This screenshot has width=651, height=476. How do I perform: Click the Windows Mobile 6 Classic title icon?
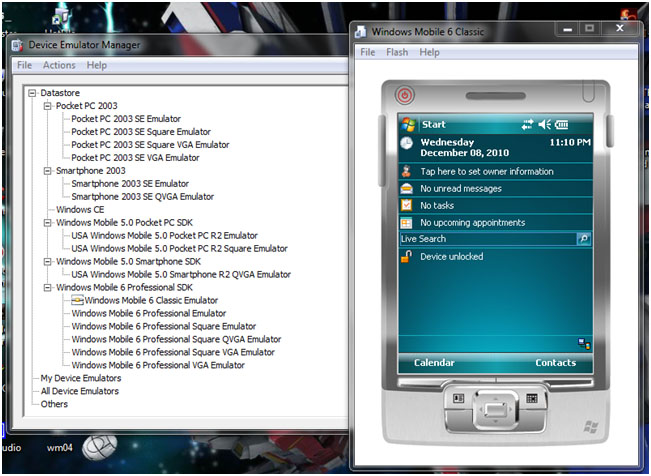361,32
